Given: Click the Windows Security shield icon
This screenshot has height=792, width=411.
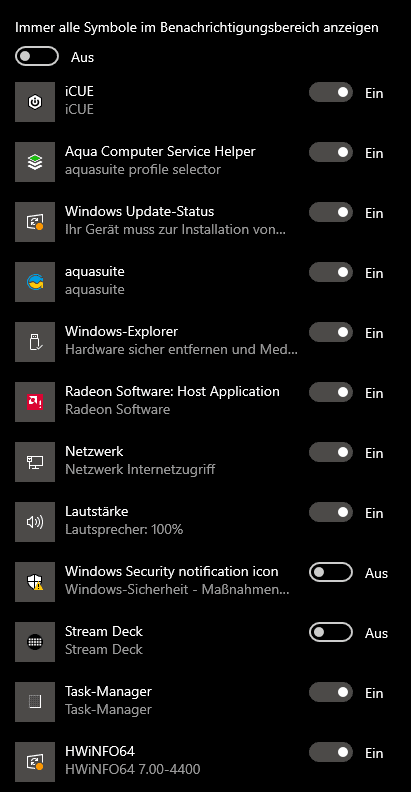Looking at the screenshot, I should (x=35, y=582).
